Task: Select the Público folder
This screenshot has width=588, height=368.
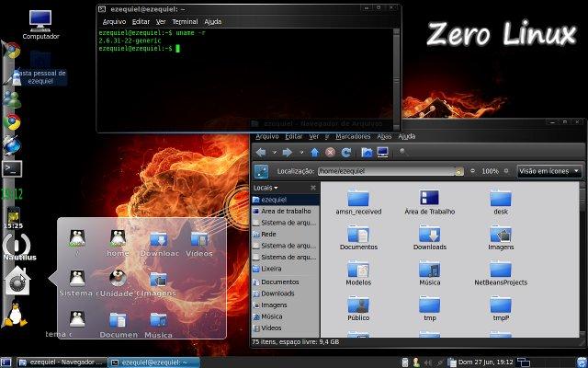Action: [358, 308]
